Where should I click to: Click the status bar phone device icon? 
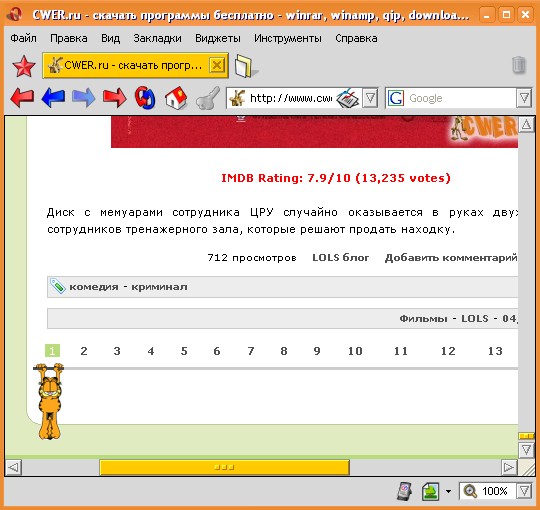[405, 490]
